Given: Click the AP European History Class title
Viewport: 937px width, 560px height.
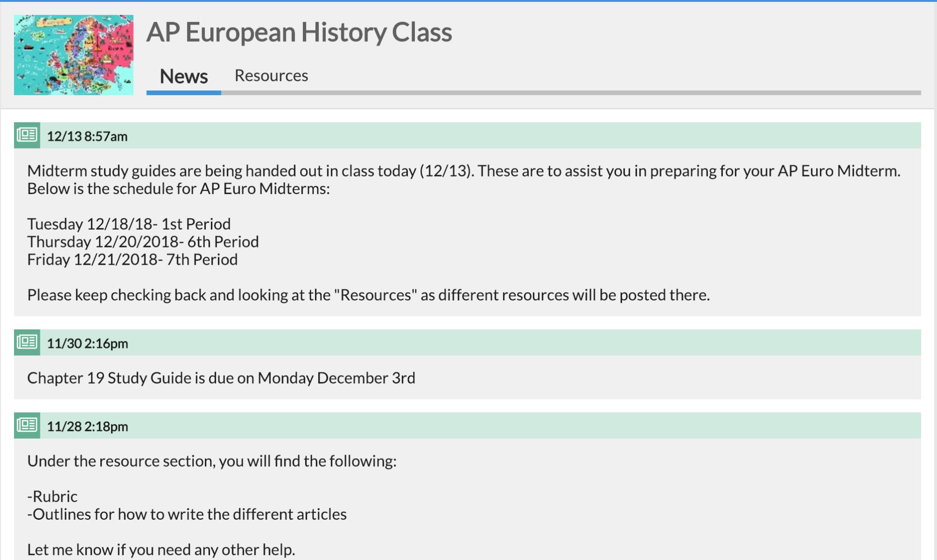Looking at the screenshot, I should click(299, 32).
